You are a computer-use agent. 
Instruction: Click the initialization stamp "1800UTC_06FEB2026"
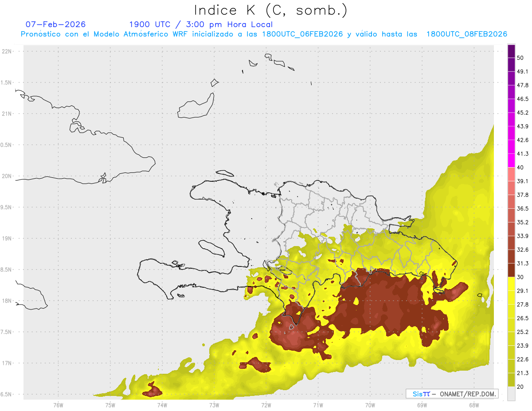click(x=302, y=34)
